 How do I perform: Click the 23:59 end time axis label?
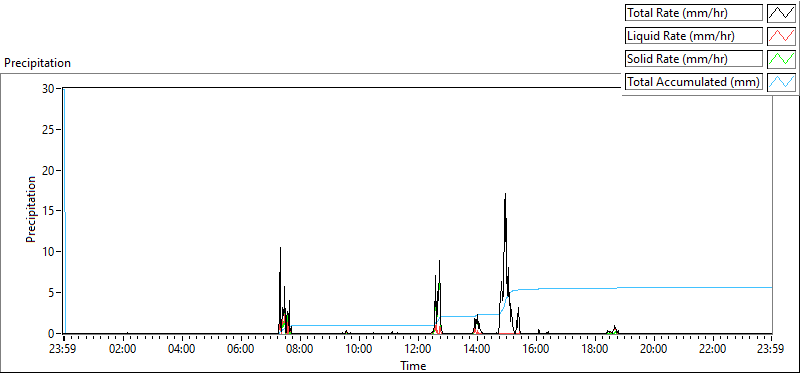(771, 349)
